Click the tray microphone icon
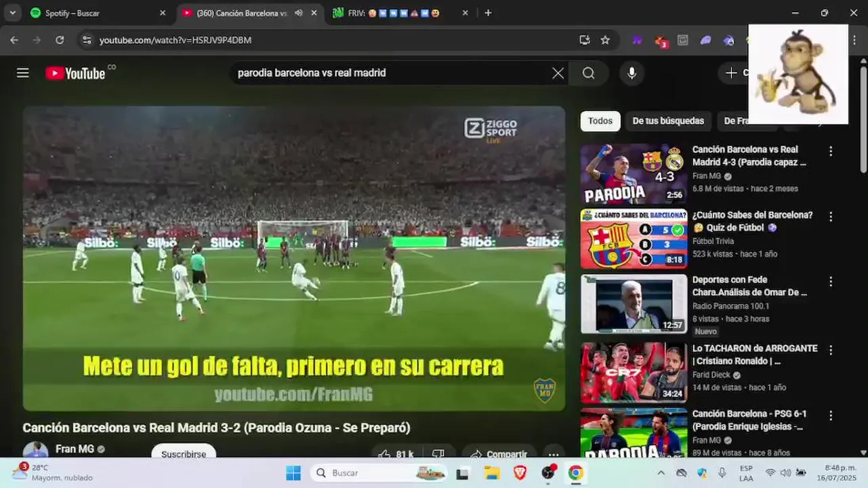Viewport: 868px width, 488px height. (722, 473)
